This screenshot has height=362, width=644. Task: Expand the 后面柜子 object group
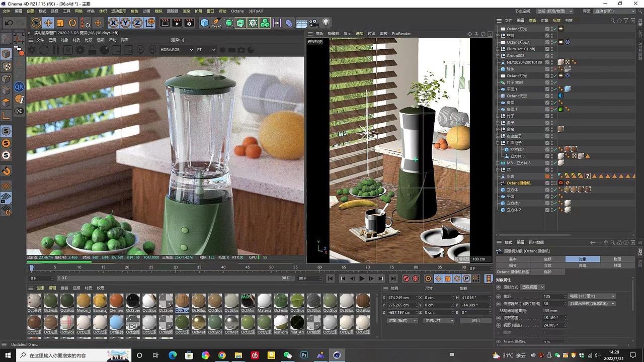pos(498,143)
